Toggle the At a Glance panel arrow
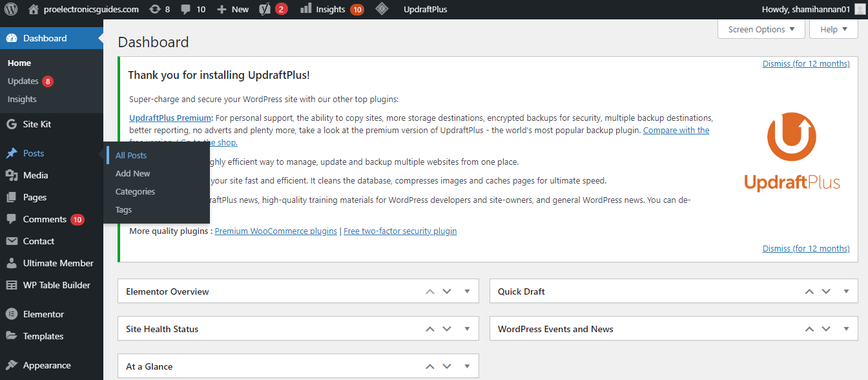 (467, 366)
